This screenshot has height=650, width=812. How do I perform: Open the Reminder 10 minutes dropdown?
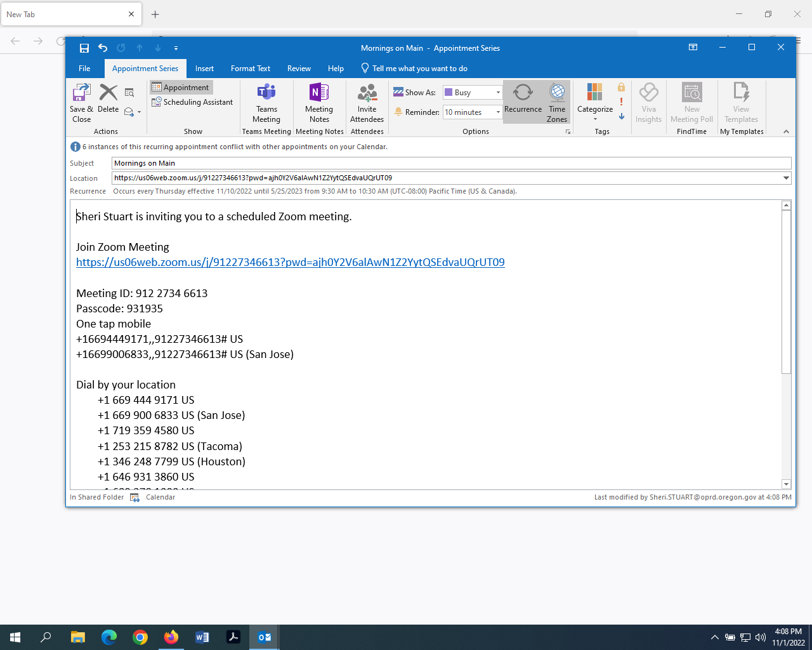point(498,112)
